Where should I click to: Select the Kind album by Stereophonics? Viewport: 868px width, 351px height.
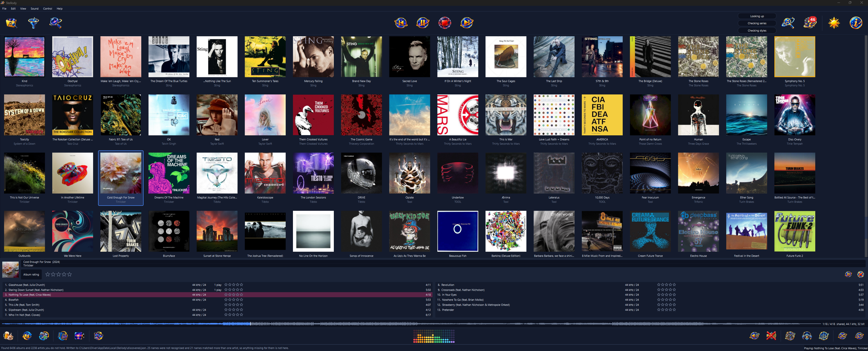pos(24,61)
